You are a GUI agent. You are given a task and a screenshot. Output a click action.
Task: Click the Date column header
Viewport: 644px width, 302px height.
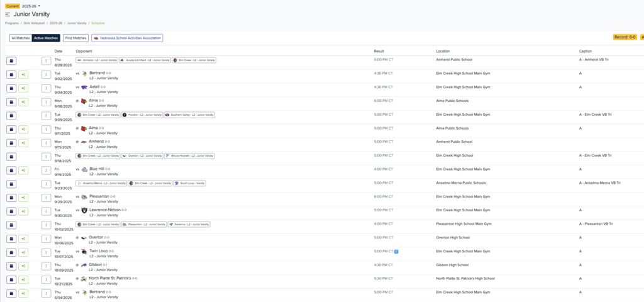58,52
